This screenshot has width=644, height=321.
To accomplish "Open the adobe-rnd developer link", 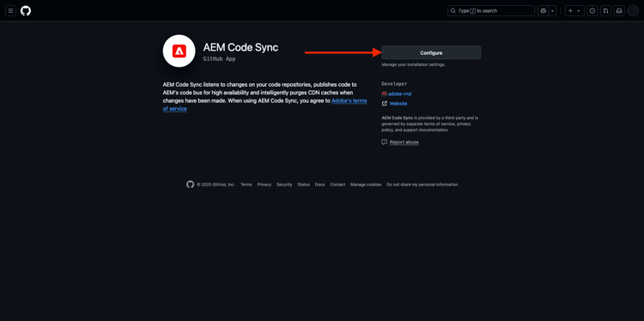I will click(399, 94).
